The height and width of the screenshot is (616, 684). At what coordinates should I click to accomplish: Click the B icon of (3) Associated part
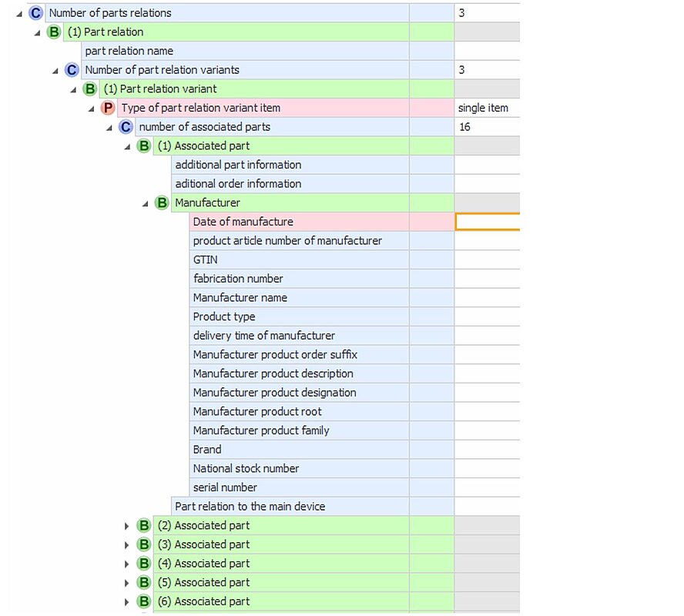pos(144,544)
